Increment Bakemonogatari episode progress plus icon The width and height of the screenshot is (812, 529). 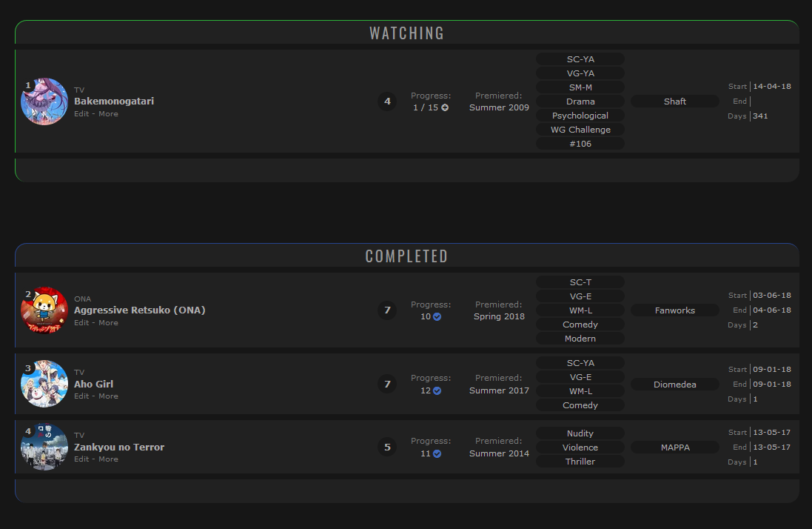(x=445, y=107)
